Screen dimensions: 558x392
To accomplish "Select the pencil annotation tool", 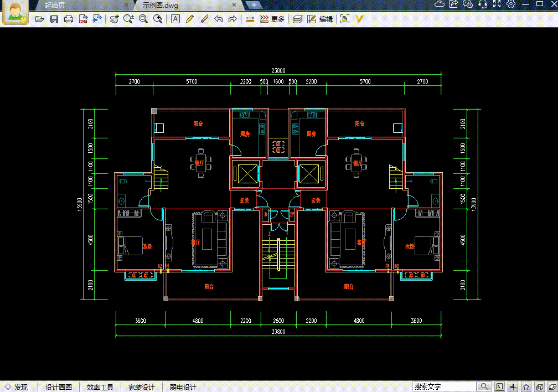I will tap(189, 18).
